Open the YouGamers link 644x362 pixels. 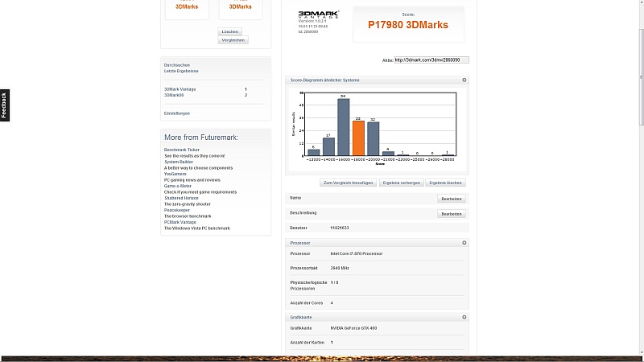(x=175, y=174)
